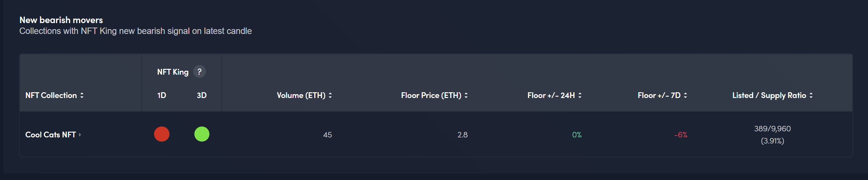Select the 1D timeframe column label
Screen dimensions: 868x180
point(162,95)
